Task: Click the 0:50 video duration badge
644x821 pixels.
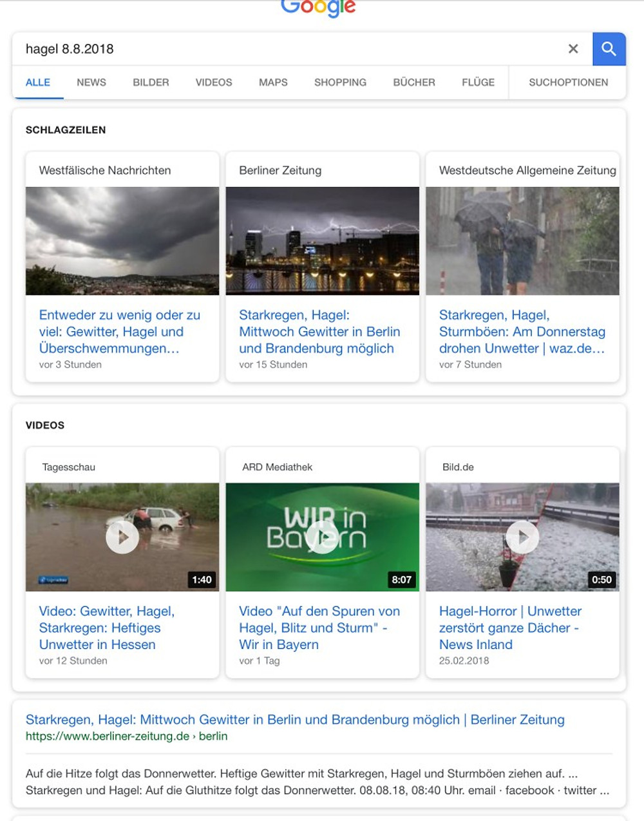Action: point(601,579)
